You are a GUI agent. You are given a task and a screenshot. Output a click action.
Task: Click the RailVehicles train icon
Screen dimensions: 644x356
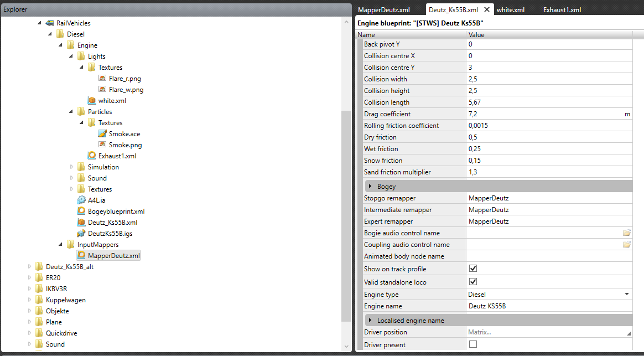pos(50,23)
